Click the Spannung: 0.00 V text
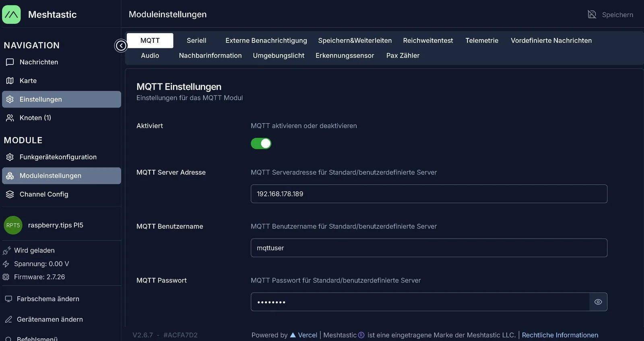The height and width of the screenshot is (341, 644). tap(41, 264)
